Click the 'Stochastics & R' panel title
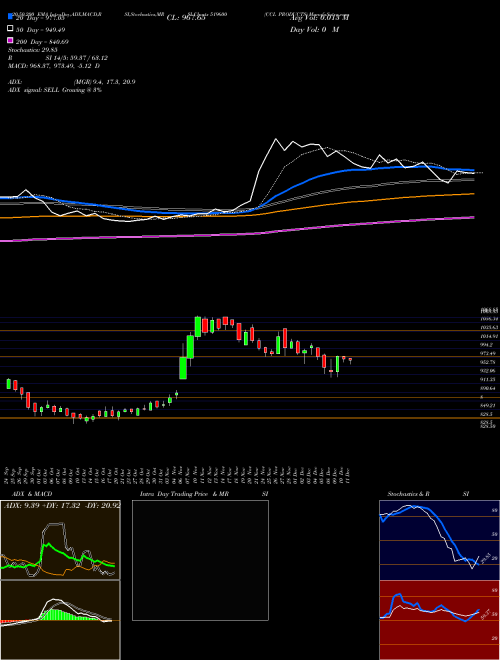This screenshot has height=660, width=500. point(408,494)
